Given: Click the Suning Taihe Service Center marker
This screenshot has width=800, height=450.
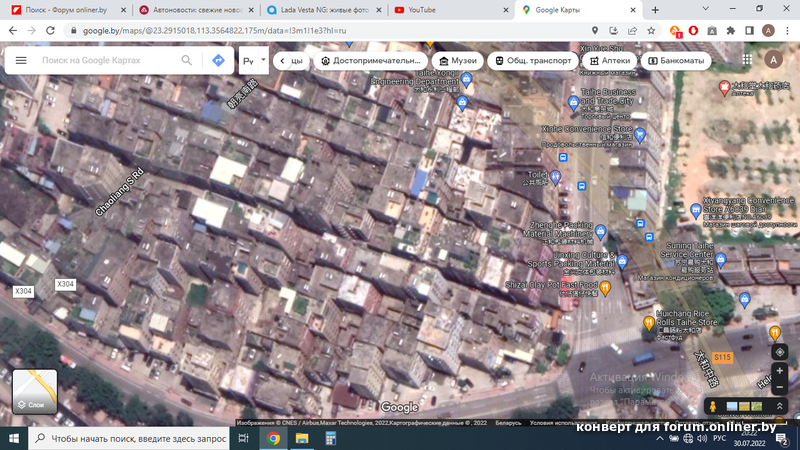Looking at the screenshot, I should coord(720,260).
